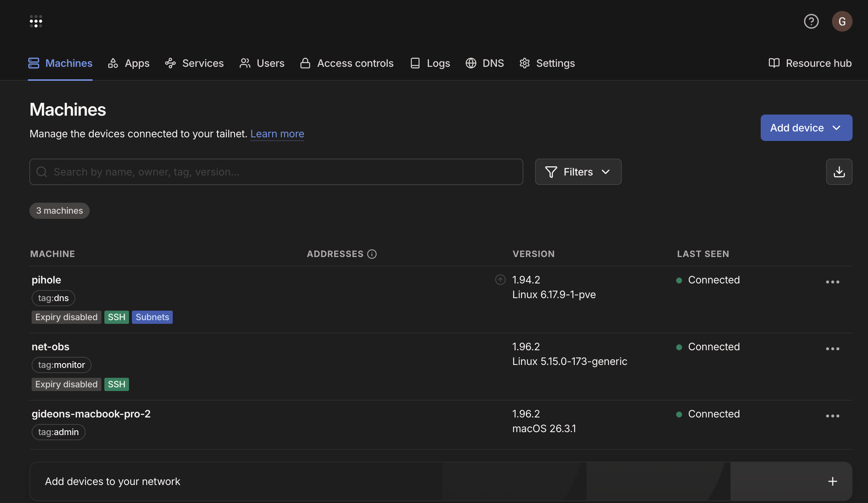Expand the Add device dropdown
868x503 pixels.
tap(806, 128)
